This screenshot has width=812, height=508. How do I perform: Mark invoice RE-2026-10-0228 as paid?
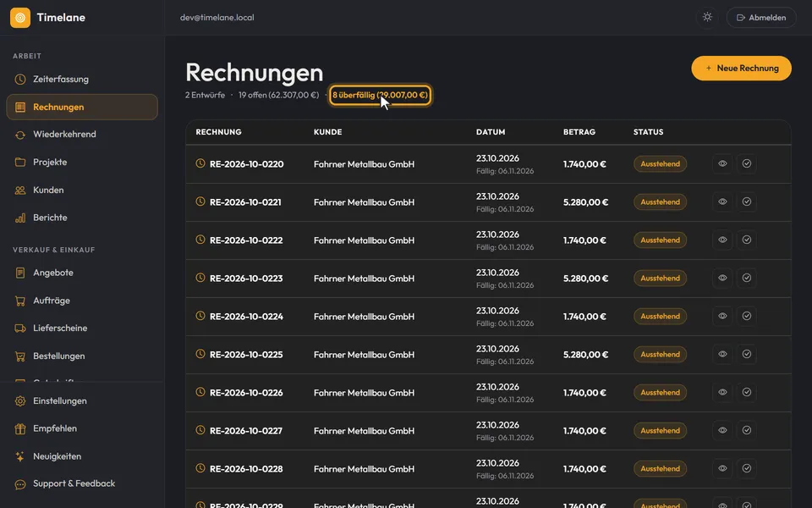[x=747, y=468]
